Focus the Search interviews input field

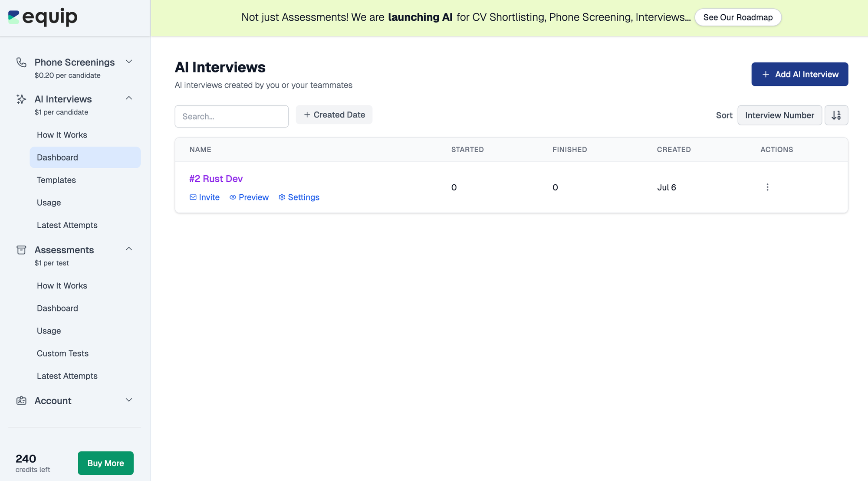[x=231, y=116]
